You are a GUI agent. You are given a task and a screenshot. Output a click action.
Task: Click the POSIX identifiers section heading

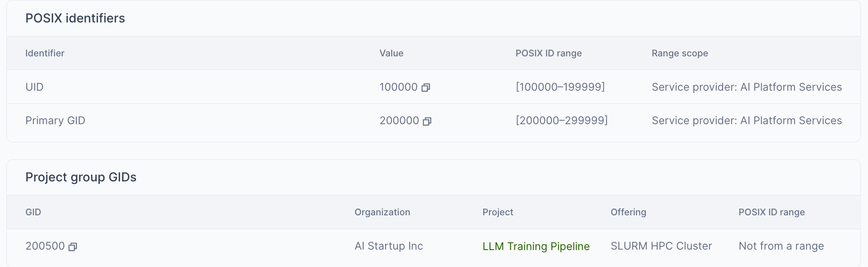pos(75,18)
